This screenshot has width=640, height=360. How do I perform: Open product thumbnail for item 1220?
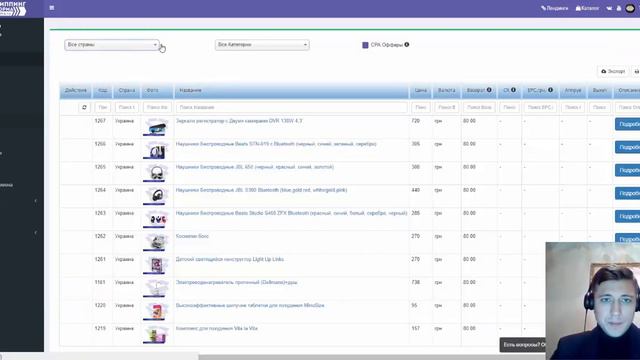(156, 311)
